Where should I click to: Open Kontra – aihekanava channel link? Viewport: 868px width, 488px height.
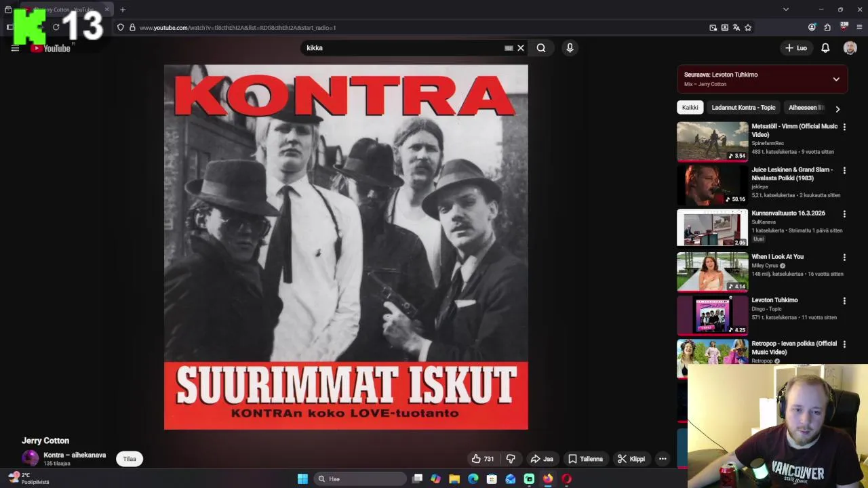point(75,455)
